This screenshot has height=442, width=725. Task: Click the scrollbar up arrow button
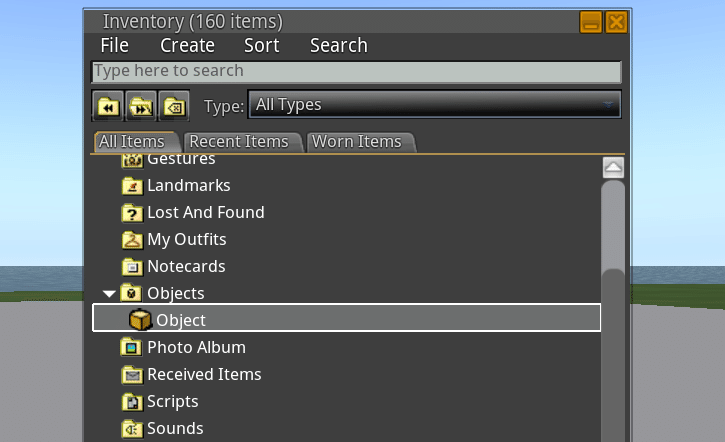point(613,168)
